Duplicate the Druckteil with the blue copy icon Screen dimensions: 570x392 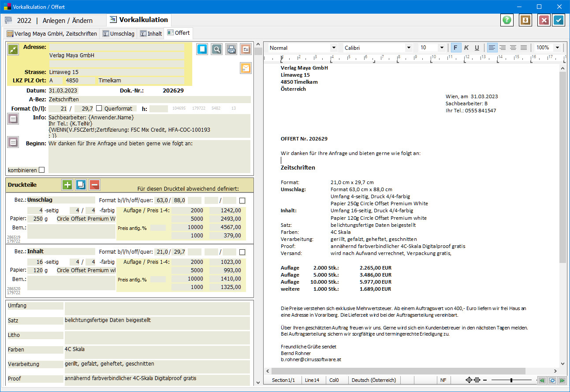pos(81,185)
